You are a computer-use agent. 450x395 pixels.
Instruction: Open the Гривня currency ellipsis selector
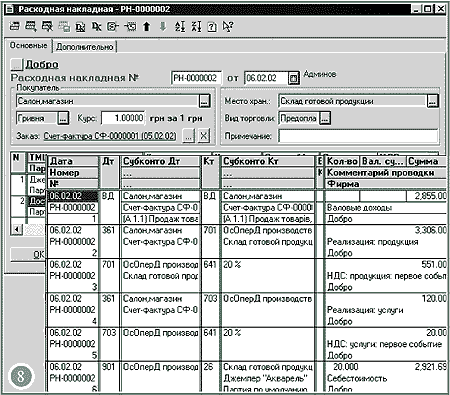click(x=63, y=118)
